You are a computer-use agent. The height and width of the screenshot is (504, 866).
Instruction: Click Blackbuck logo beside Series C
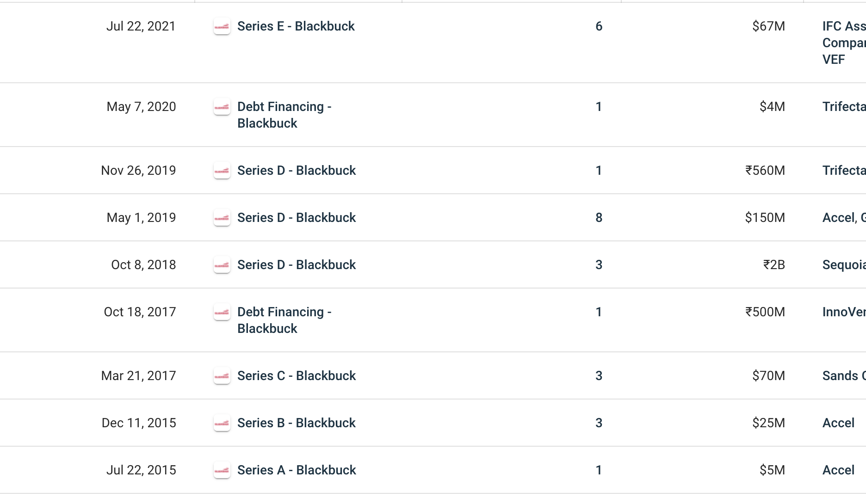222,376
